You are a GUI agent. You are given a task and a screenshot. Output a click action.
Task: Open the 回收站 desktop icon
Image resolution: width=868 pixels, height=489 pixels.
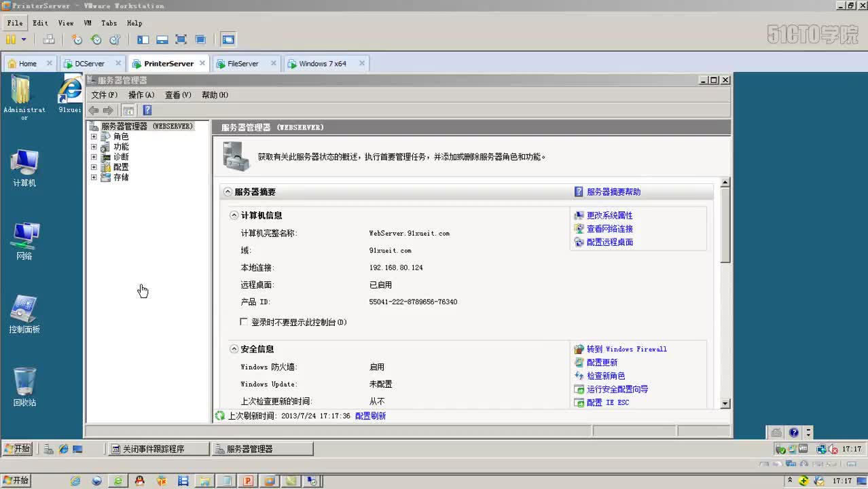pyautogui.click(x=24, y=387)
